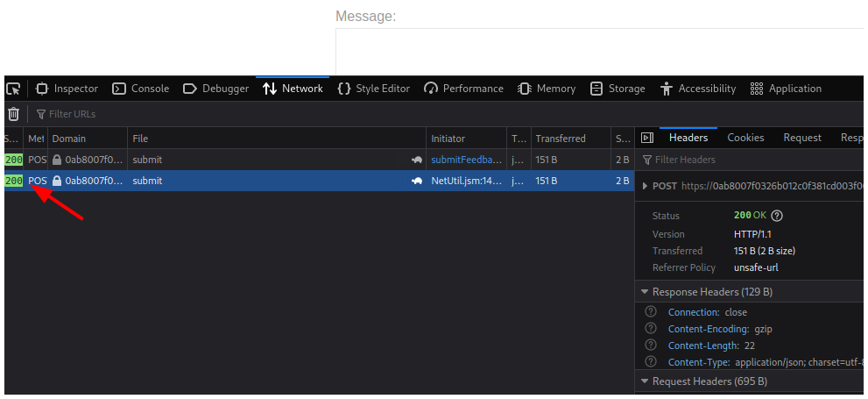Click help icon beside Content-Encoding header
868x399 pixels.
(650, 329)
